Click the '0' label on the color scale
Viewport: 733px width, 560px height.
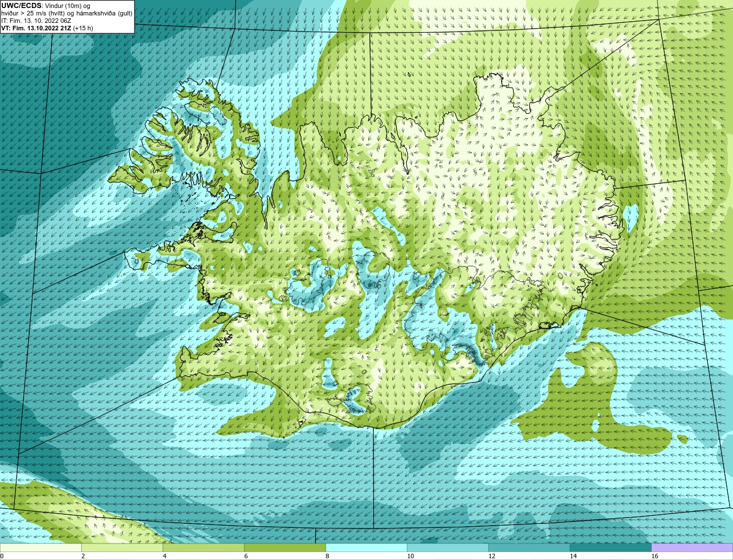pyautogui.click(x=2, y=556)
